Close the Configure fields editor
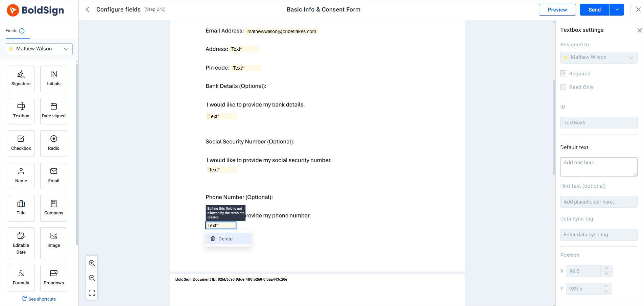 click(x=638, y=9)
